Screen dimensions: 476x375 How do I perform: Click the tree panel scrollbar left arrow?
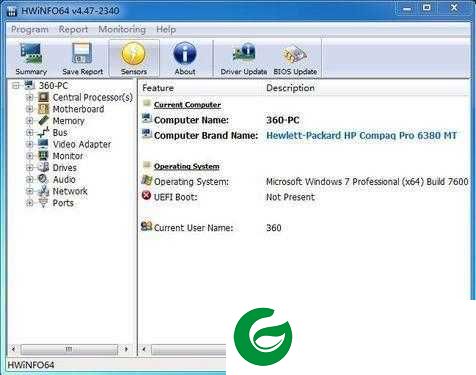pyautogui.click(x=13, y=349)
